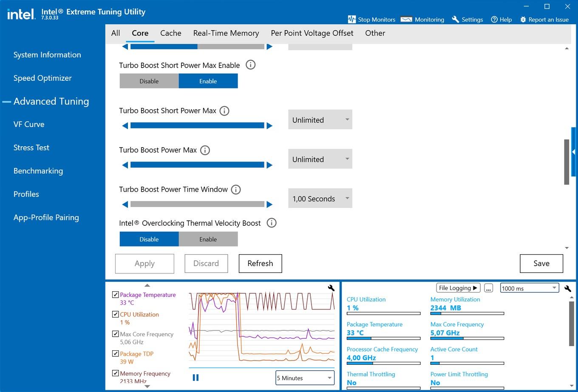
Task: Uncheck Max Core Frequency graph checkbox
Action: pyautogui.click(x=115, y=334)
